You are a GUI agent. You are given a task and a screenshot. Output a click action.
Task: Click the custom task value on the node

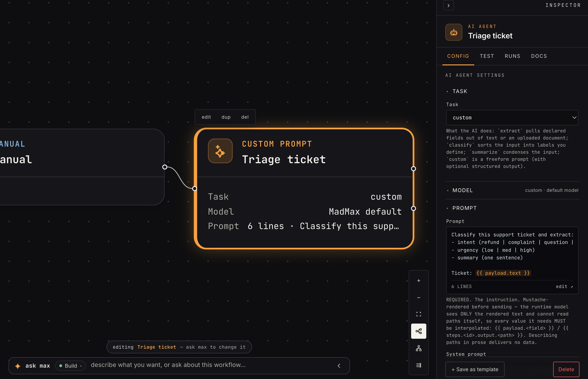[x=386, y=197]
